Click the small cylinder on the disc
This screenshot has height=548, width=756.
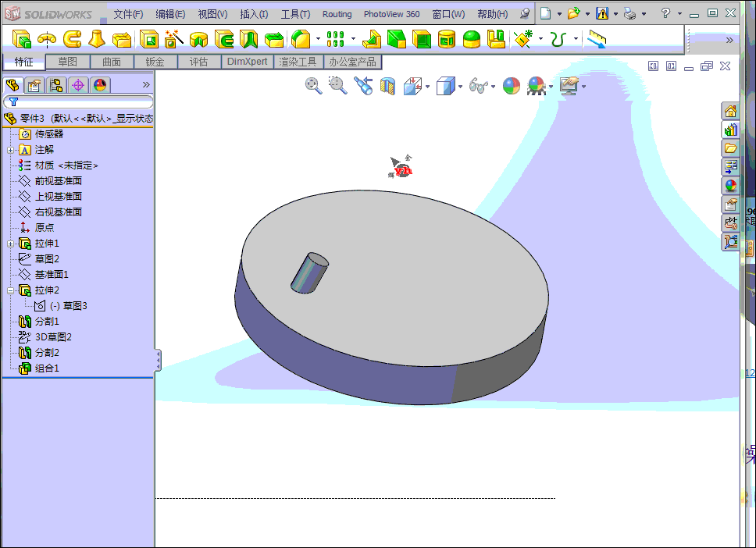pos(309,273)
